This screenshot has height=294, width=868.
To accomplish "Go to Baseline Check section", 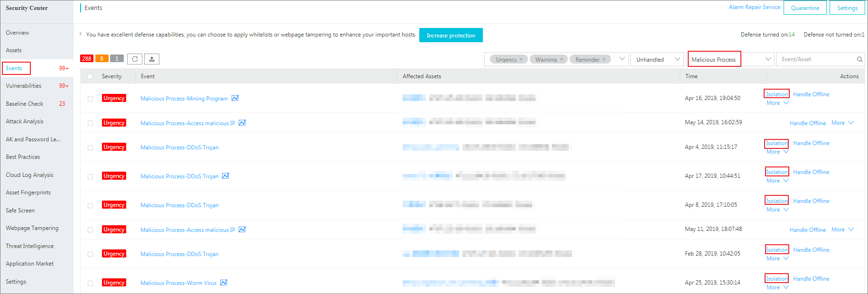I will point(25,104).
